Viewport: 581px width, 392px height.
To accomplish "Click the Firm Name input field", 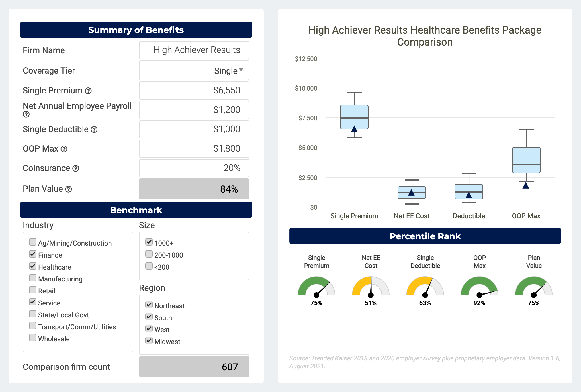I will click(x=194, y=50).
